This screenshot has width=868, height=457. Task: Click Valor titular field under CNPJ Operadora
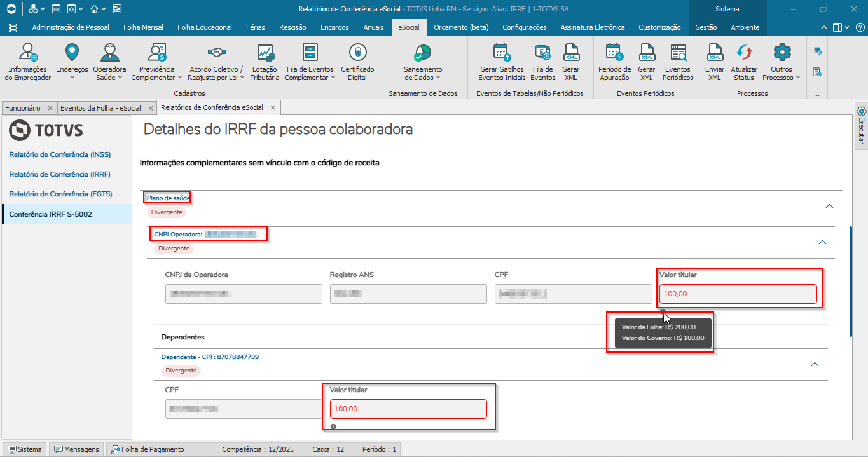click(738, 294)
